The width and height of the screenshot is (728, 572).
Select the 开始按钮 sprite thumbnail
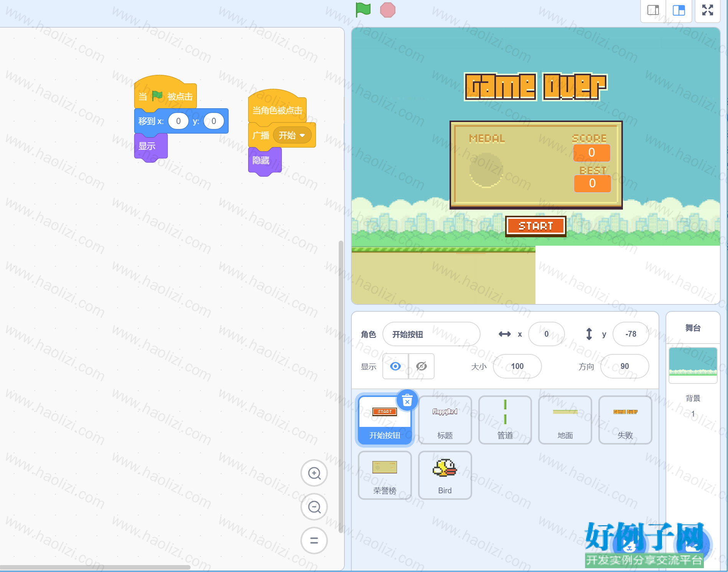[385, 420]
